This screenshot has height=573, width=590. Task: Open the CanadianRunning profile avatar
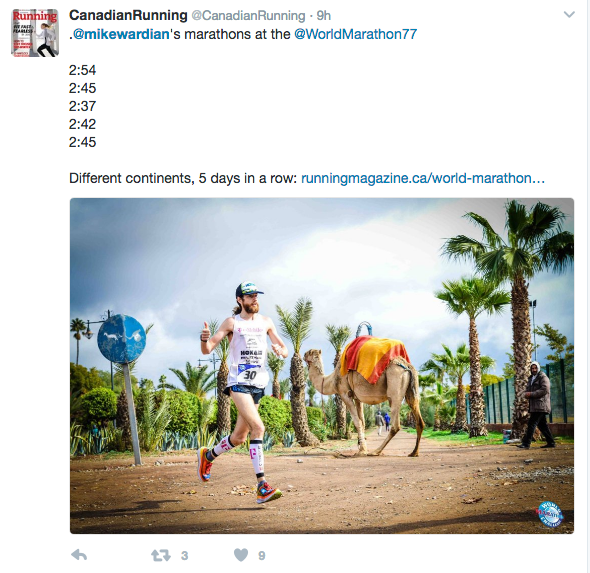click(x=35, y=33)
